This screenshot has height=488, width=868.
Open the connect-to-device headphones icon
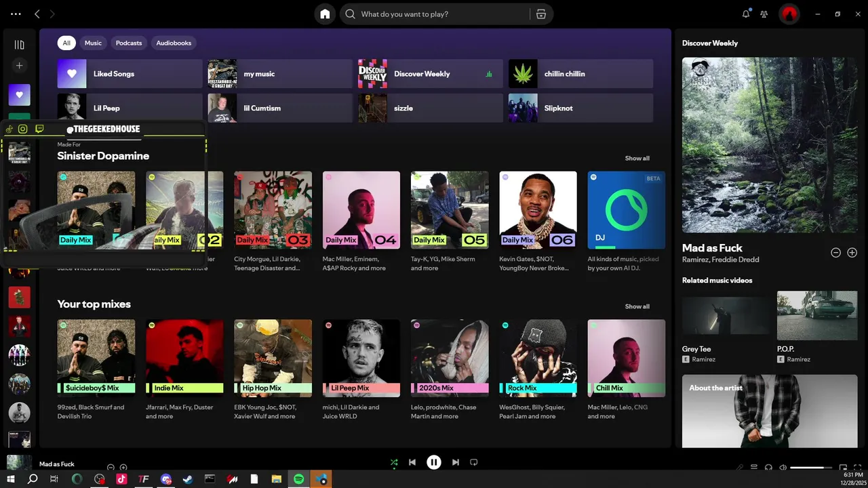click(x=768, y=467)
